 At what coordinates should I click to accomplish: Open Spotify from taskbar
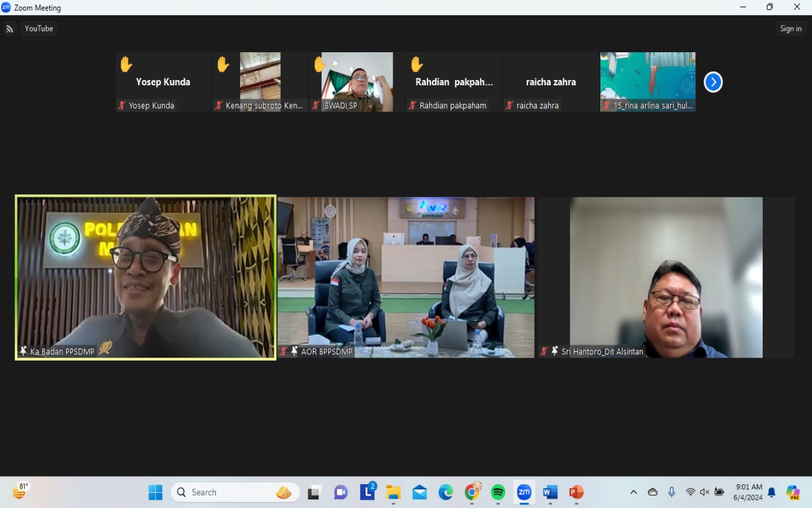(x=498, y=492)
